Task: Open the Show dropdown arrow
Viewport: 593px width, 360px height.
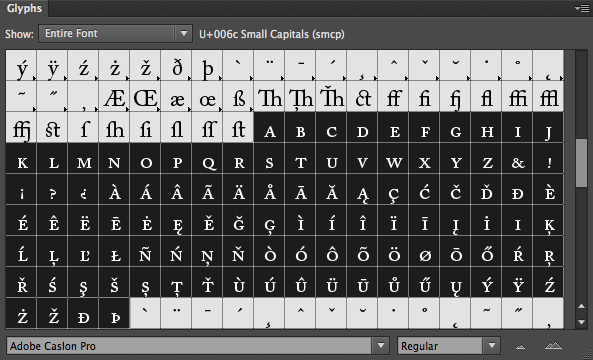Action: coord(184,33)
